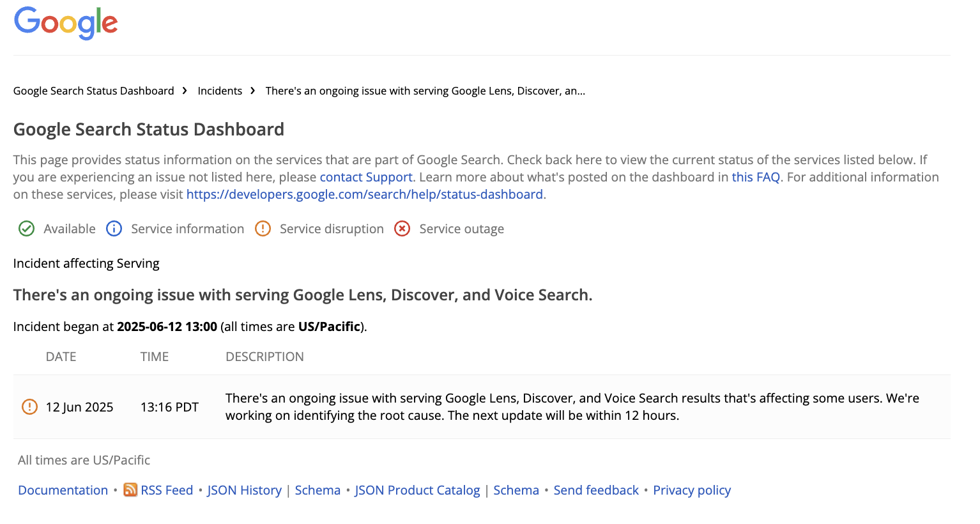This screenshot has width=980, height=524.
Task: Click Send feedback in the footer
Action: (595, 490)
